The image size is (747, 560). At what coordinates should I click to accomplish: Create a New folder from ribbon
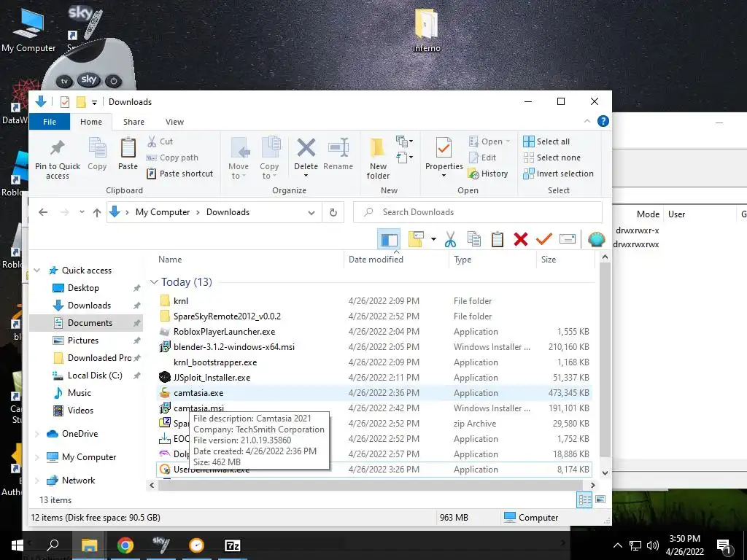[379, 158]
